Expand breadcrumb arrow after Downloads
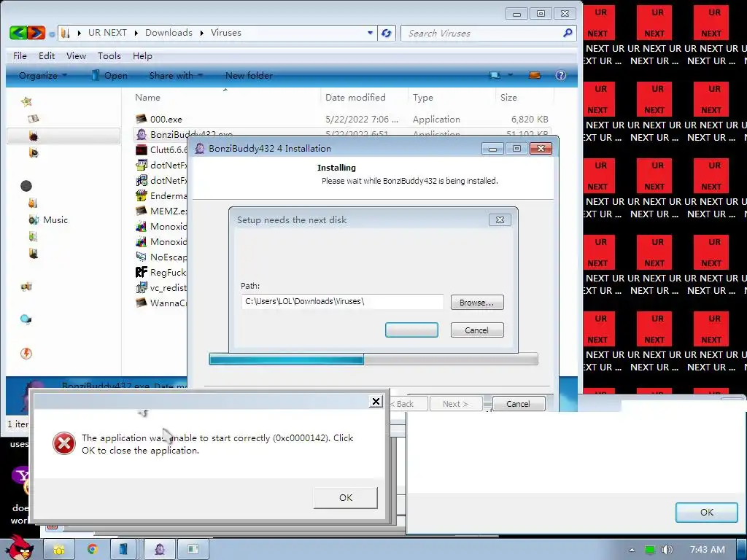747x560 pixels. (x=201, y=33)
